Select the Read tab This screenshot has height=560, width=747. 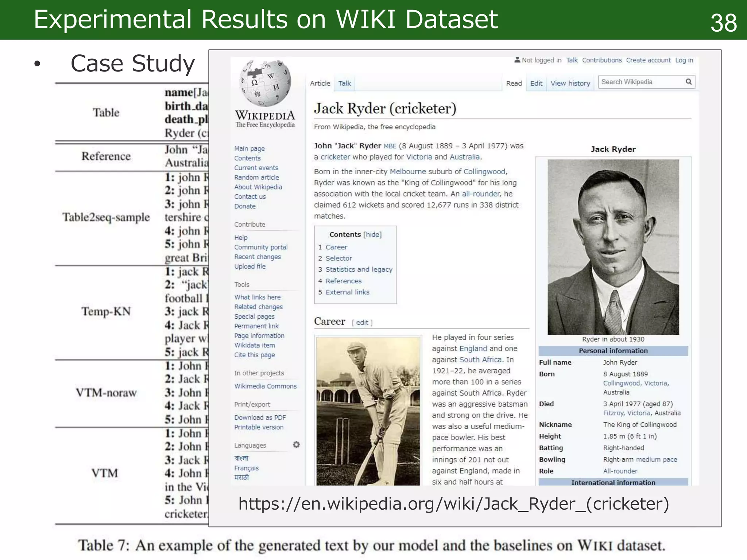(514, 83)
